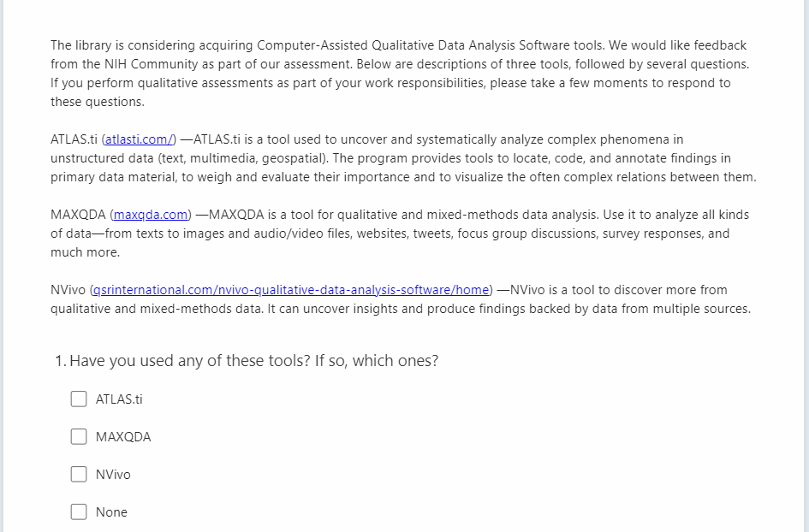Open the maxqda.com hyperlink
Viewport: 809px width, 532px height.
click(151, 215)
